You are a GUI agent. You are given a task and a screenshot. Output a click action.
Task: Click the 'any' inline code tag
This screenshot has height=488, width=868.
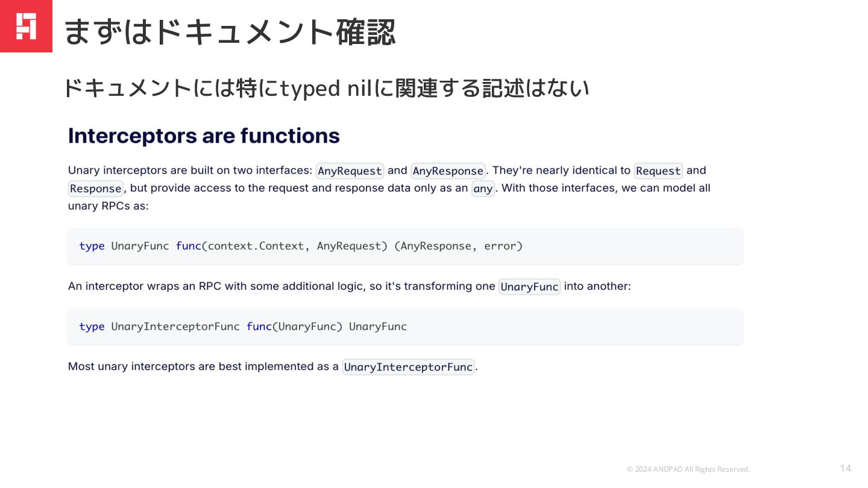pyautogui.click(x=483, y=188)
